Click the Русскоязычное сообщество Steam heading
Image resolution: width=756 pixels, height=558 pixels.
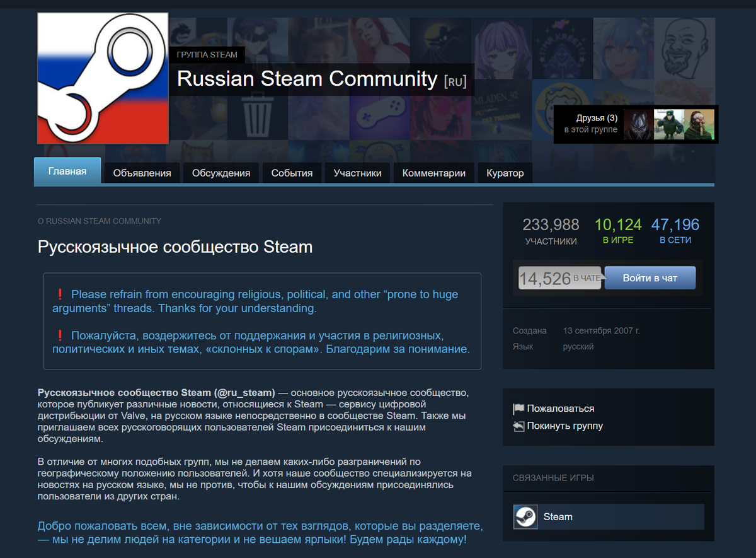[x=175, y=247]
